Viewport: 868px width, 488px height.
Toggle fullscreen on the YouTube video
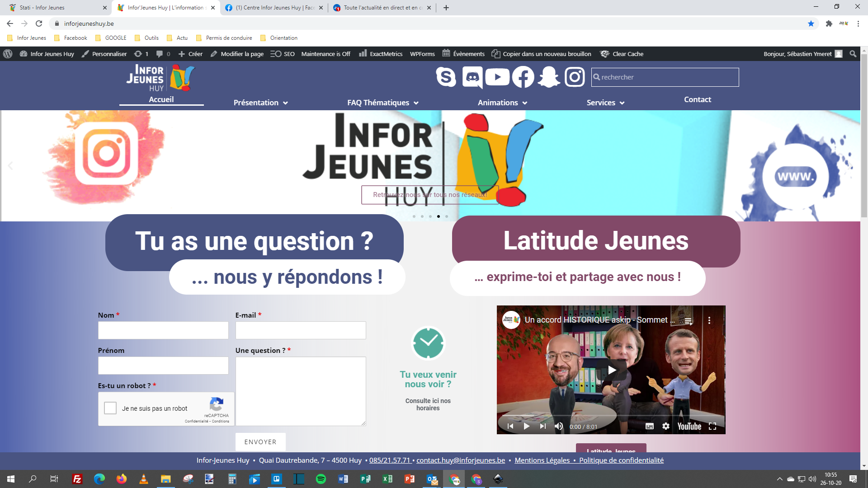[x=712, y=426]
